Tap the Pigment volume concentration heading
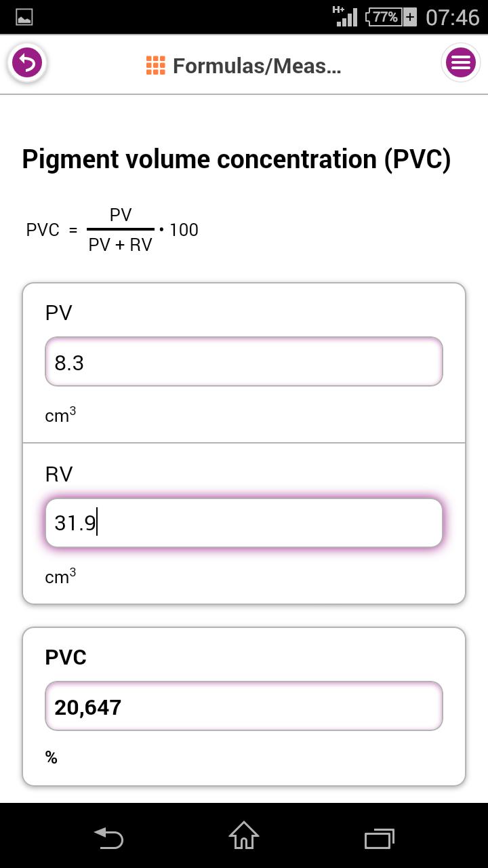The width and height of the screenshot is (488, 868). [x=236, y=159]
